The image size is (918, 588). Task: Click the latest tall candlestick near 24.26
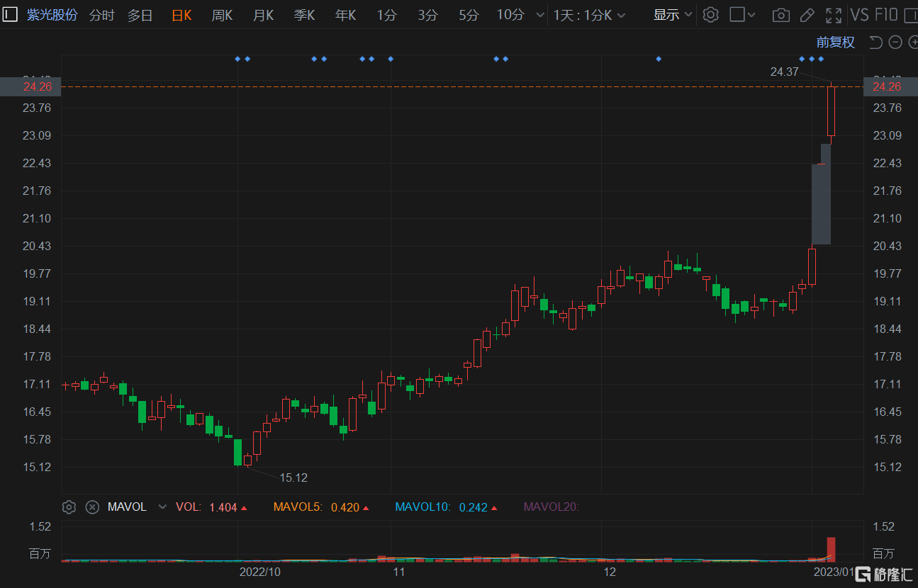(831, 111)
